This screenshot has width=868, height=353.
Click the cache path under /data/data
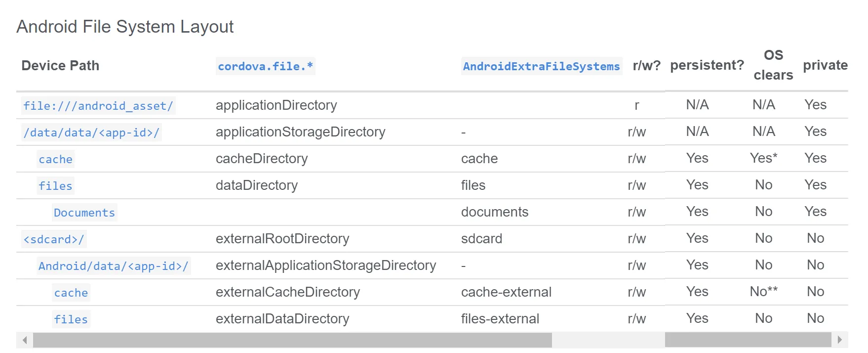(56, 159)
